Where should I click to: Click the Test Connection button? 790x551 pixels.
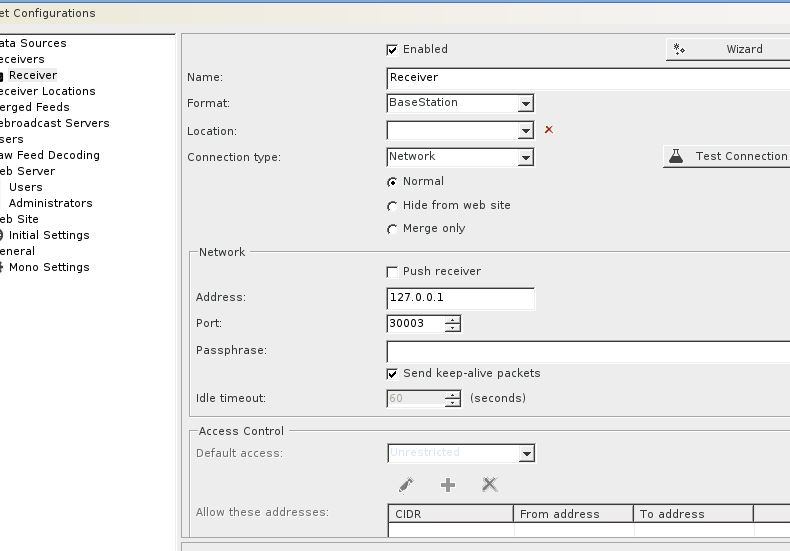click(727, 156)
